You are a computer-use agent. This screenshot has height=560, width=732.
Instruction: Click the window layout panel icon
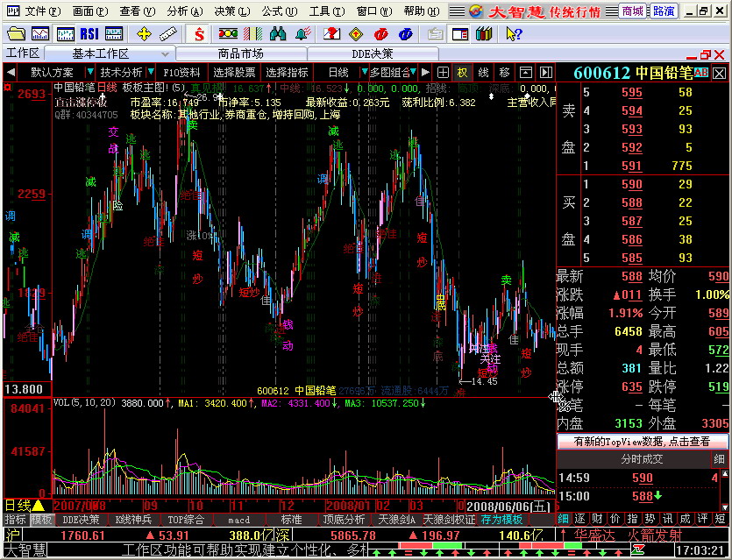460,33
